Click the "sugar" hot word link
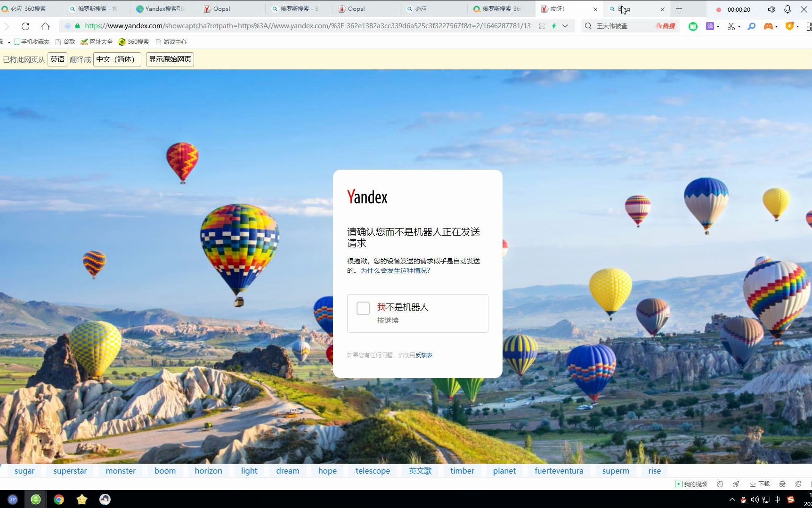The width and height of the screenshot is (812, 508). click(24, 471)
